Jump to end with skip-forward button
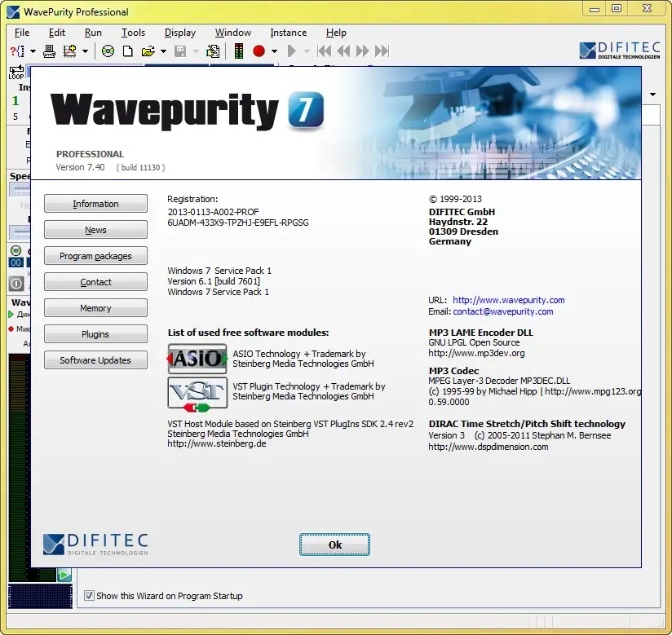This screenshot has height=635, width=672. coord(382,51)
